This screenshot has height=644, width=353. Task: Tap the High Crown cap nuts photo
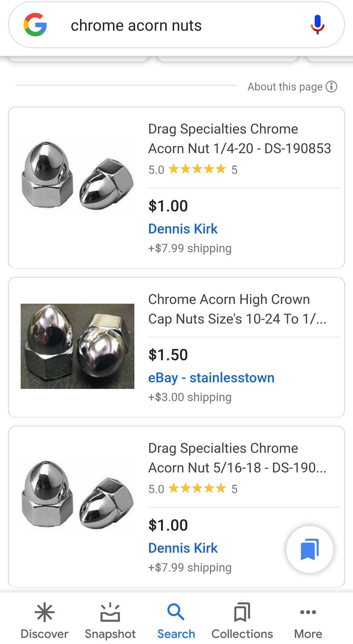click(77, 346)
